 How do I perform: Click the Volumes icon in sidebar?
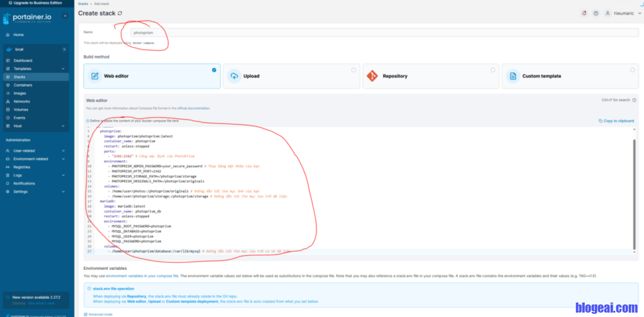point(8,109)
